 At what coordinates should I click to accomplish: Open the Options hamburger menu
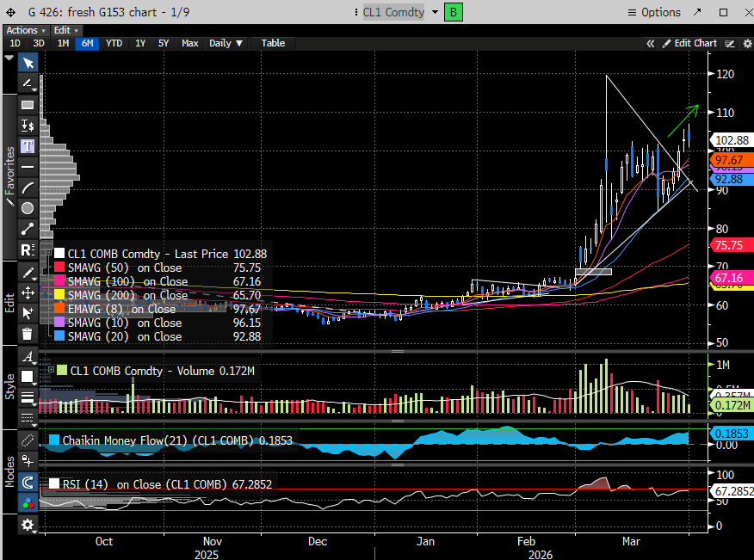pyautogui.click(x=654, y=12)
